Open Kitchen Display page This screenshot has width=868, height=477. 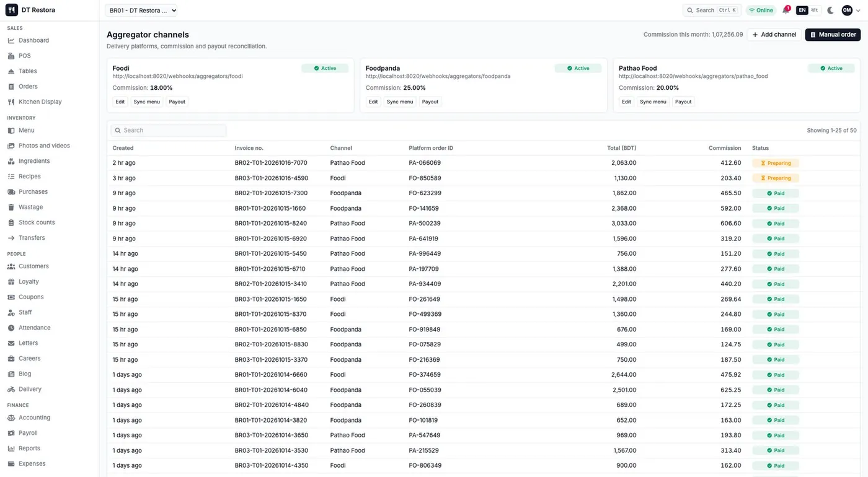40,102
